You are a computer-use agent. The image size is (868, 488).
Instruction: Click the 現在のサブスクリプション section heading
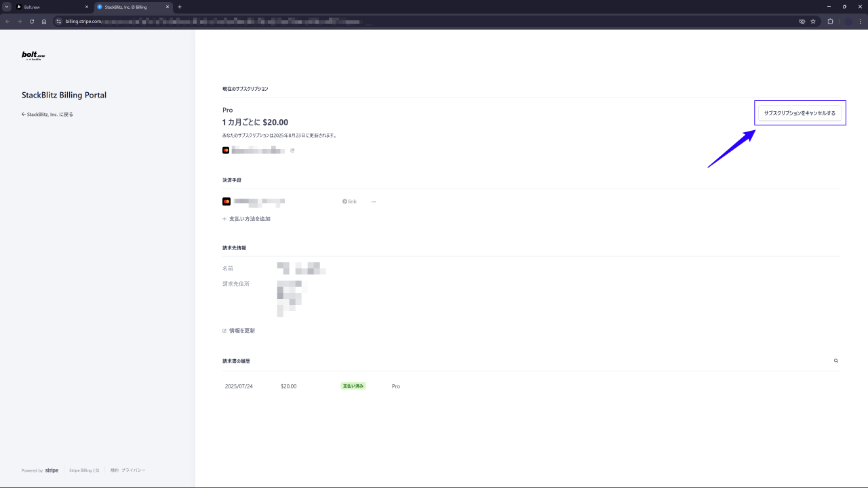(245, 89)
